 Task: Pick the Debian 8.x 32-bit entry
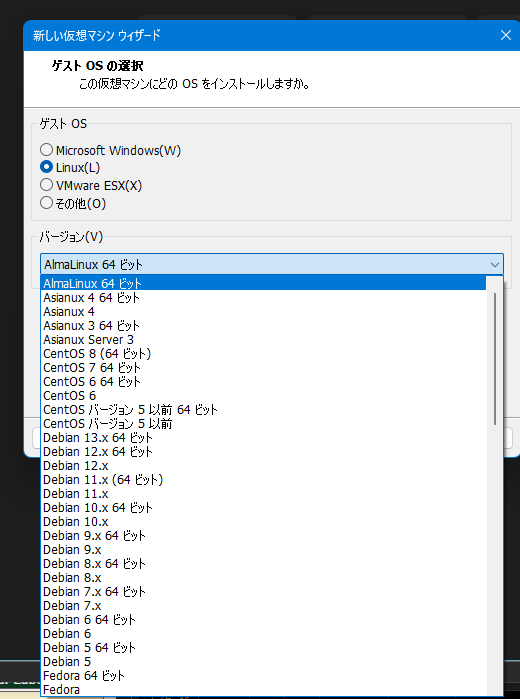point(263,578)
